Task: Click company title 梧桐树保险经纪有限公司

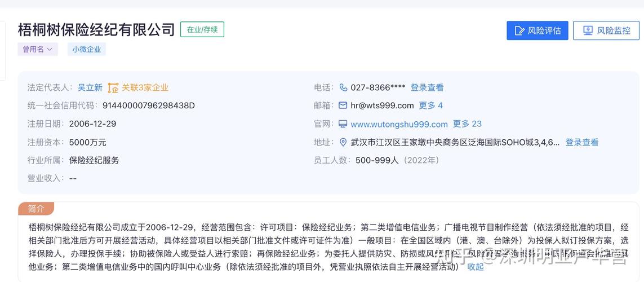Action: click(x=96, y=29)
